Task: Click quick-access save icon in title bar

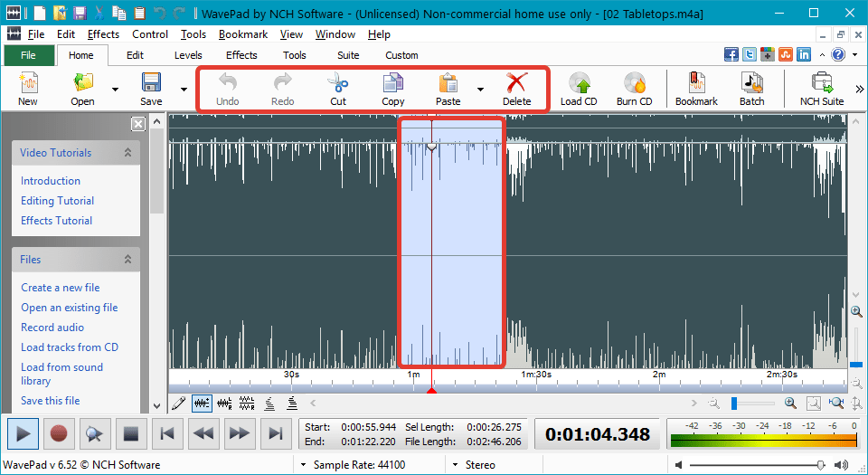Action: pyautogui.click(x=80, y=13)
